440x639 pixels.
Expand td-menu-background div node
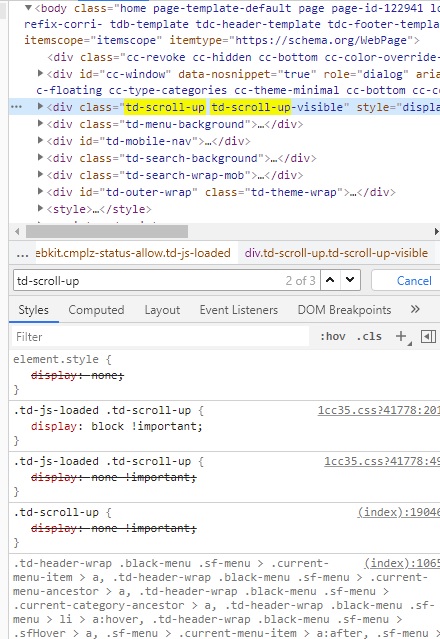coord(40,123)
